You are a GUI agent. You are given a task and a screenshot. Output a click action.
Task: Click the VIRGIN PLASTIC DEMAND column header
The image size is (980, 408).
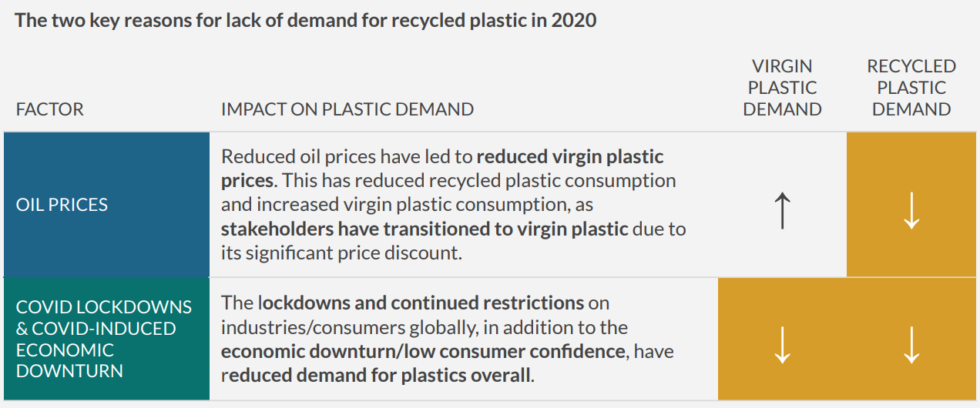tap(782, 88)
